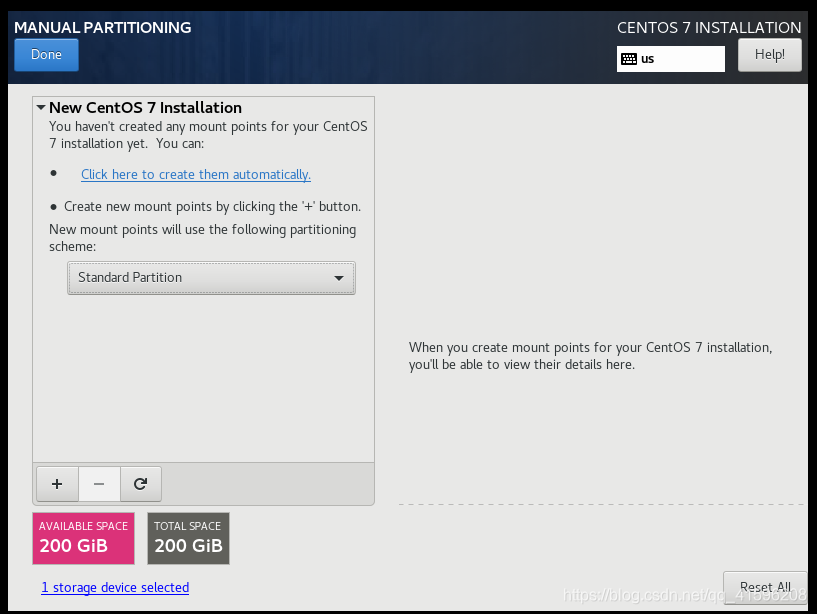Screen dimensions: 817x614
Task: Click the Reset All button
Action: point(765,587)
